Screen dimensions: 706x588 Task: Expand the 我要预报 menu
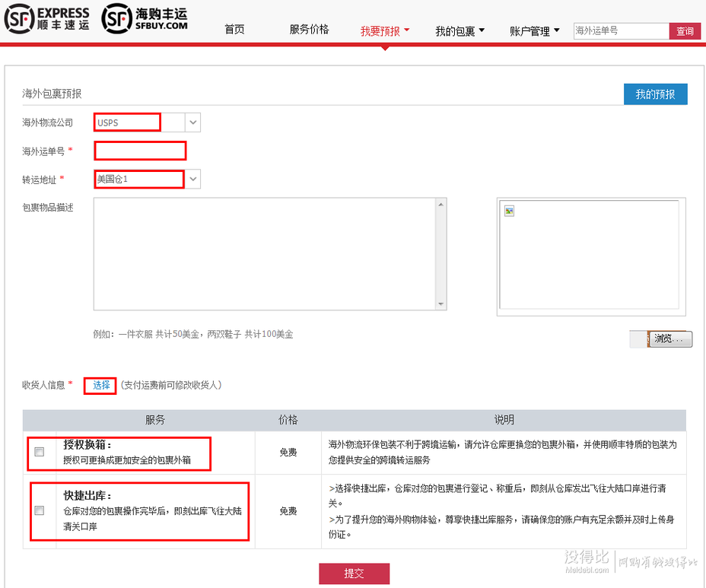(x=384, y=31)
